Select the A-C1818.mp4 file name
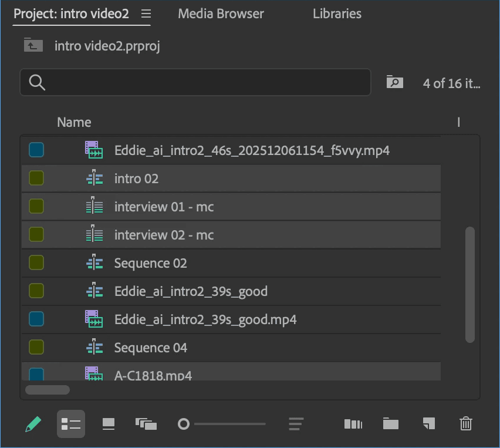500x448 pixels. pos(153,375)
